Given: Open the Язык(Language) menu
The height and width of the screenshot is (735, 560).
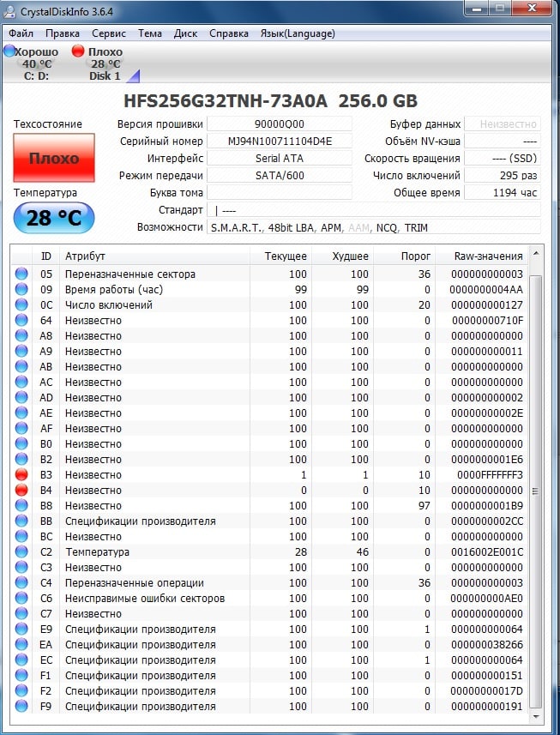Looking at the screenshot, I should click(298, 33).
